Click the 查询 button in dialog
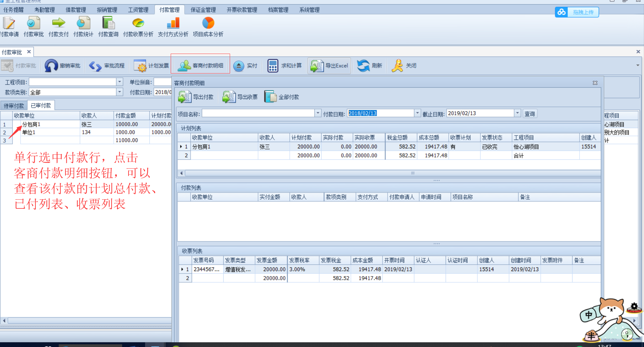Image resolution: width=644 pixels, height=347 pixels. point(530,114)
